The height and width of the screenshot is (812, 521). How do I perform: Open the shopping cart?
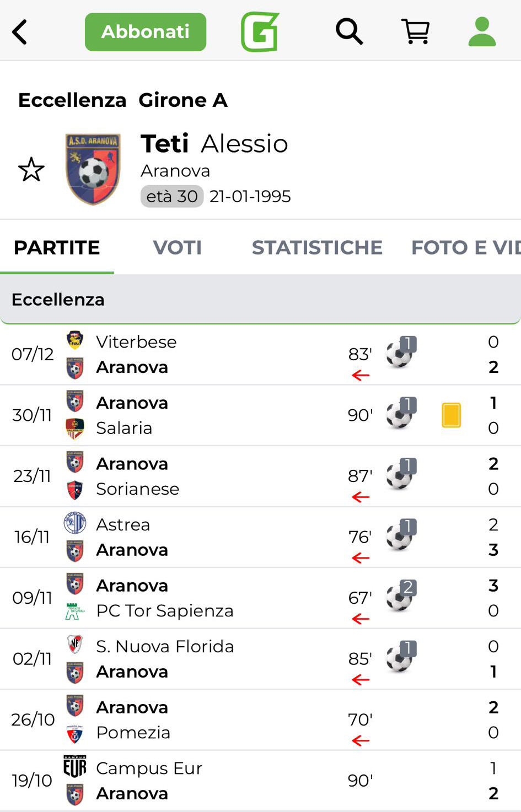(416, 32)
